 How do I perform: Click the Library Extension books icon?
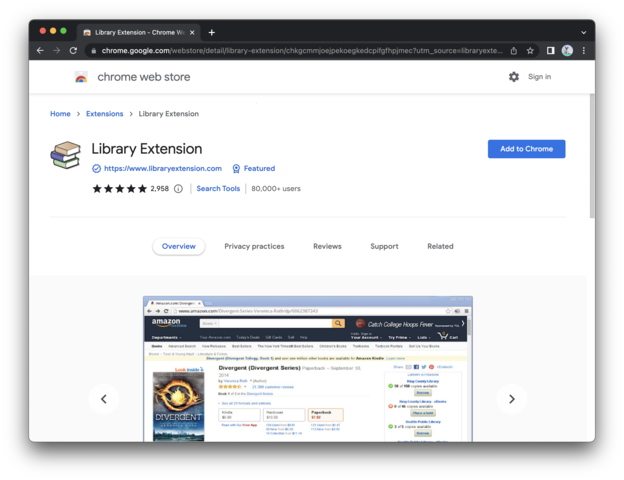pos(66,155)
